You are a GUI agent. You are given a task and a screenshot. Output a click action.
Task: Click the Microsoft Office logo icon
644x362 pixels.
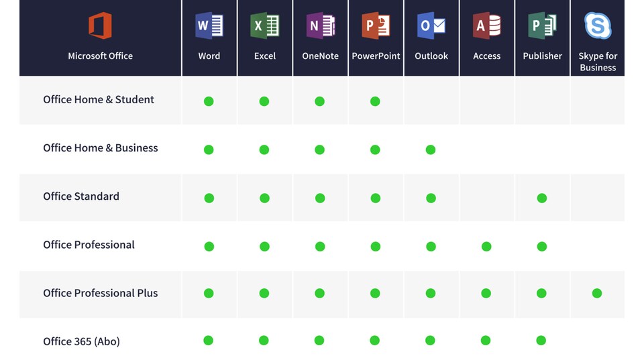point(100,25)
